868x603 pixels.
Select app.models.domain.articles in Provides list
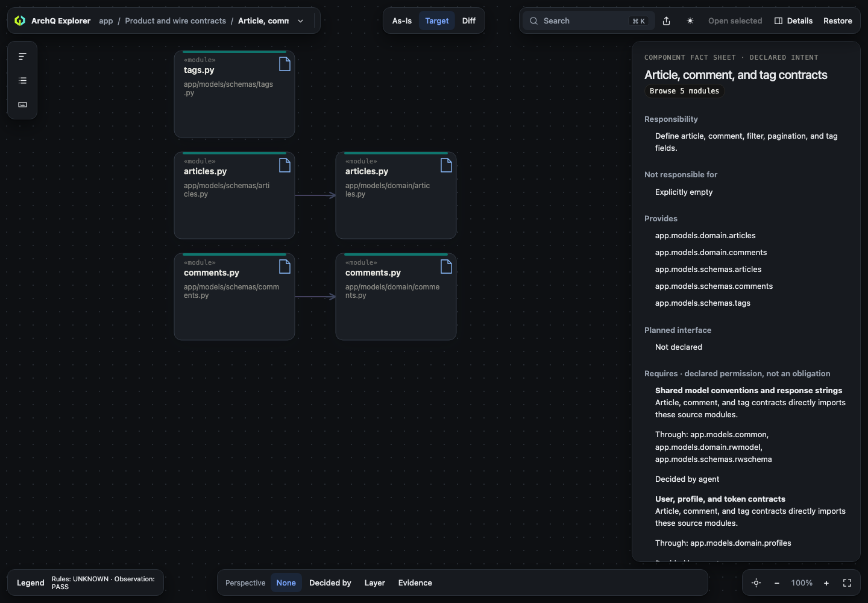pos(705,236)
